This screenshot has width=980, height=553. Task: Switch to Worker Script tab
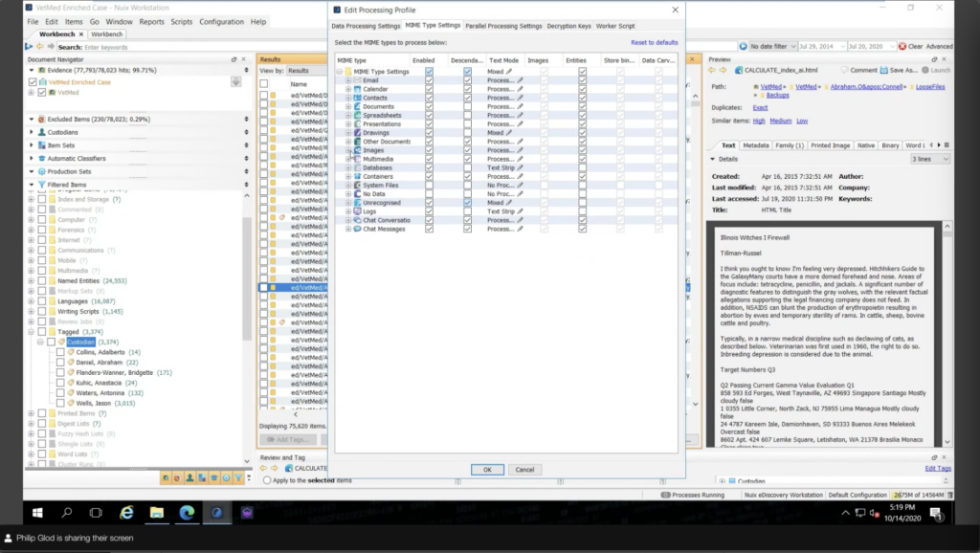[615, 26]
